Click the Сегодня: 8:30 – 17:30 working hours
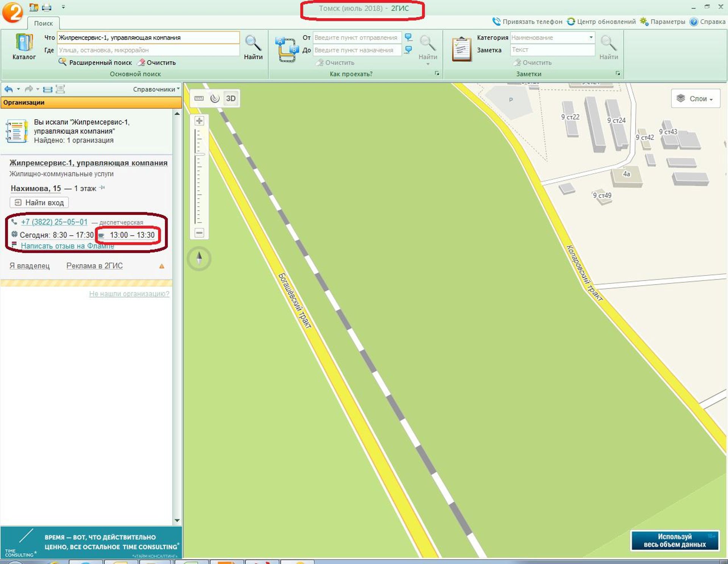This screenshot has height=564, width=728. pos(56,235)
